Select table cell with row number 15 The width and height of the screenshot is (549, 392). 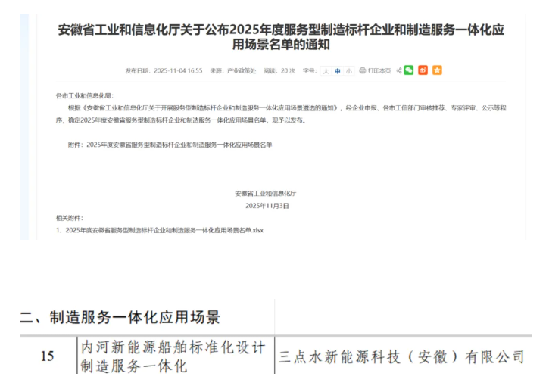47,356
